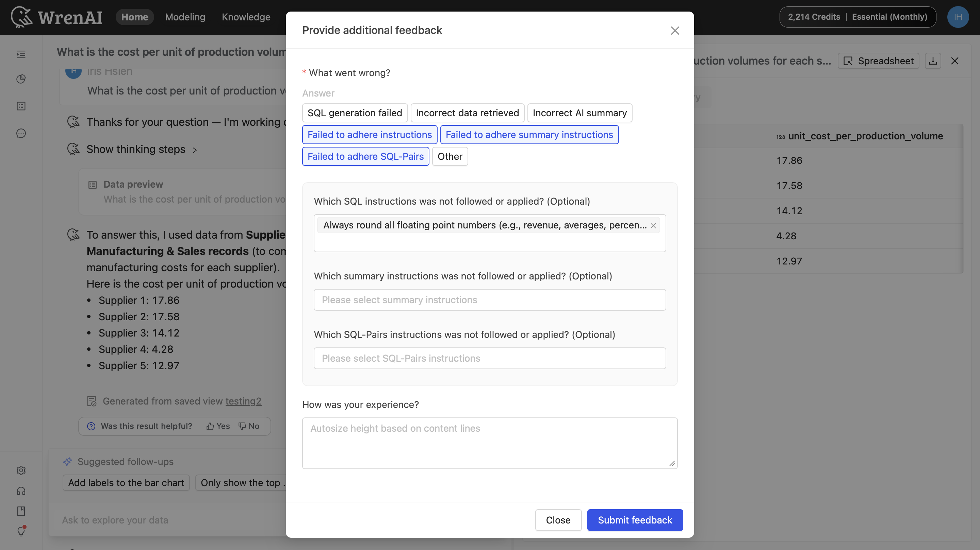Switch to the Modeling tab

click(x=185, y=17)
